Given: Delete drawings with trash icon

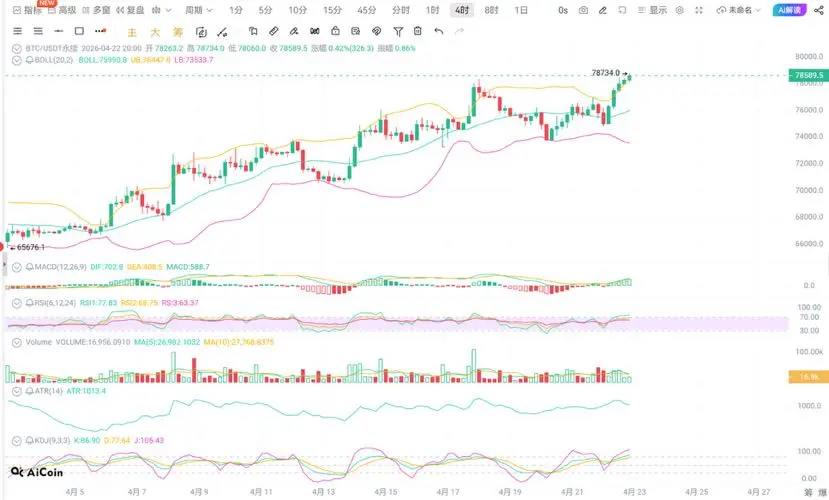Looking at the screenshot, I should click(x=418, y=31).
